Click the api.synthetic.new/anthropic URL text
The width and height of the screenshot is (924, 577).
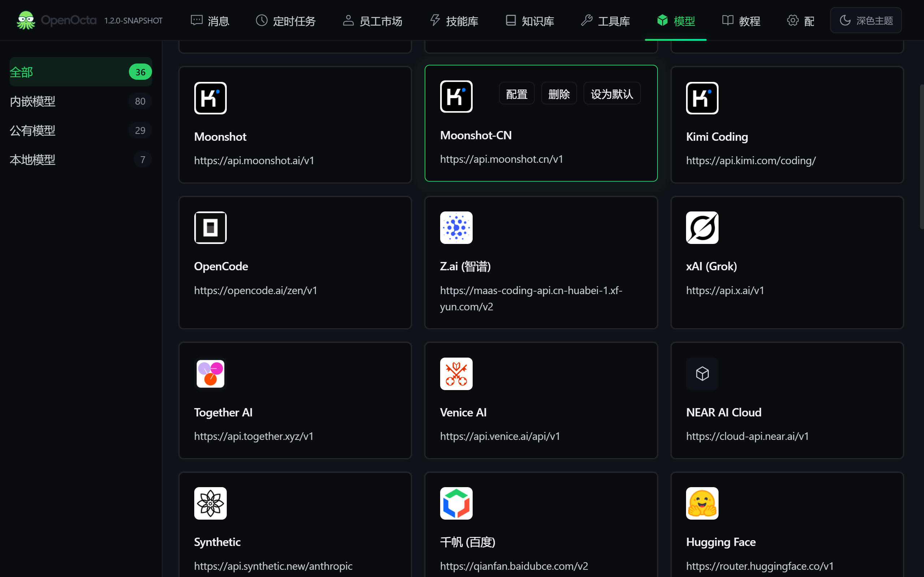tap(273, 565)
